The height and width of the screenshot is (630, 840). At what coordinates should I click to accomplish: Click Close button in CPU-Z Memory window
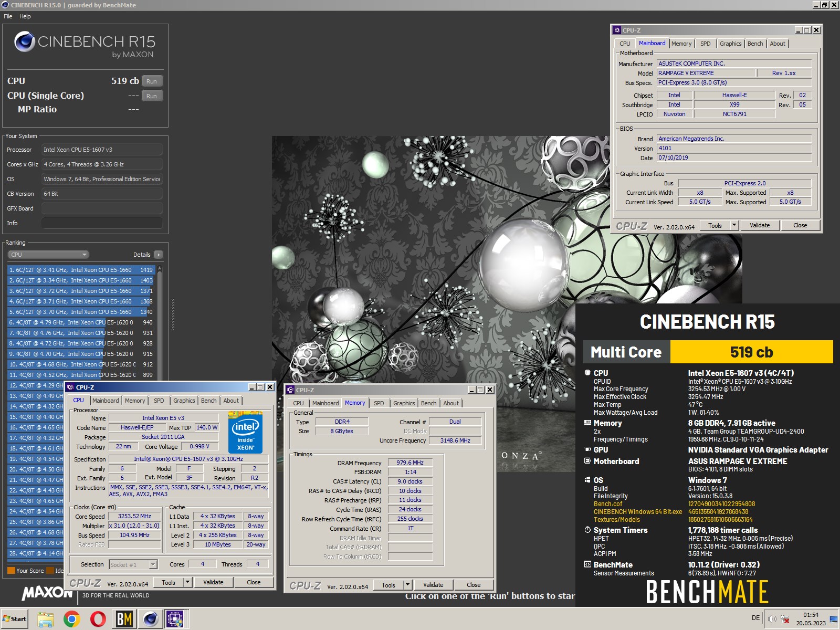(474, 585)
